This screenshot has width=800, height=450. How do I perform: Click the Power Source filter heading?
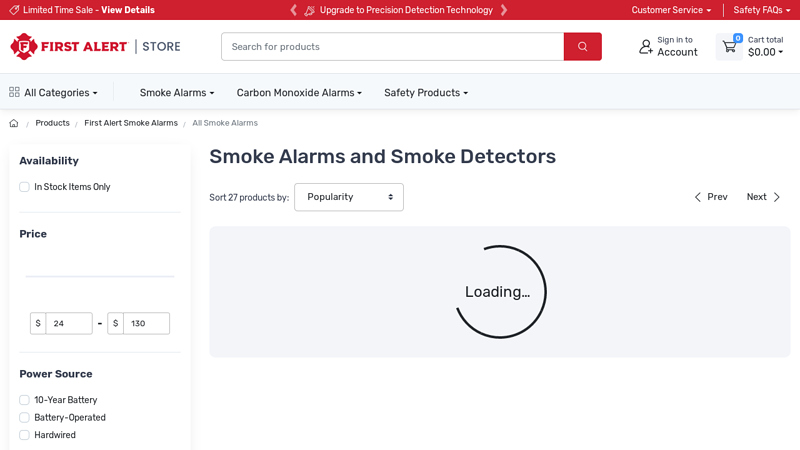coord(56,374)
